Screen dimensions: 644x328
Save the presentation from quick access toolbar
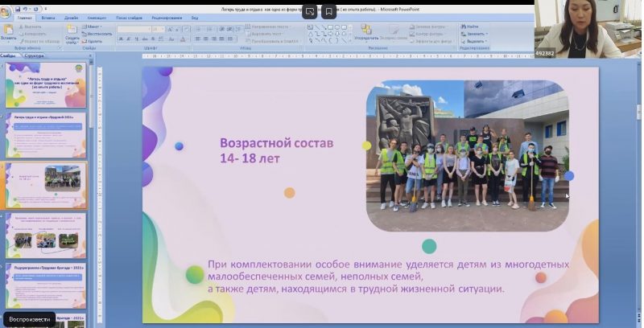coord(18,9)
